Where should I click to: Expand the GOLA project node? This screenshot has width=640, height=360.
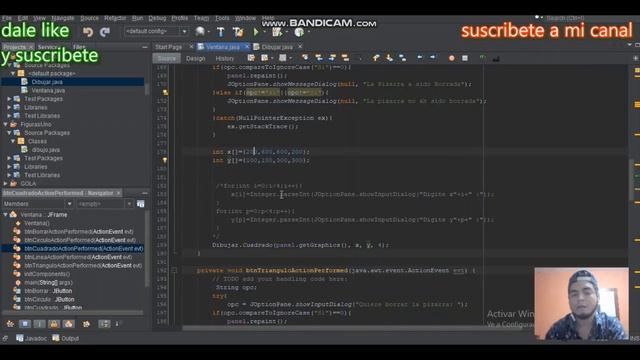[x=5, y=184]
